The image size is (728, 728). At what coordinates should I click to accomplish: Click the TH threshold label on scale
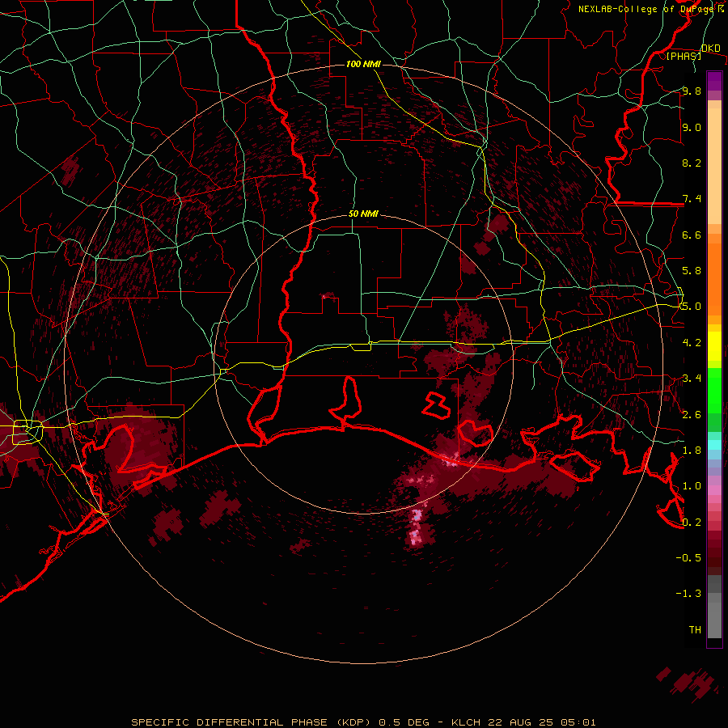coord(695,630)
